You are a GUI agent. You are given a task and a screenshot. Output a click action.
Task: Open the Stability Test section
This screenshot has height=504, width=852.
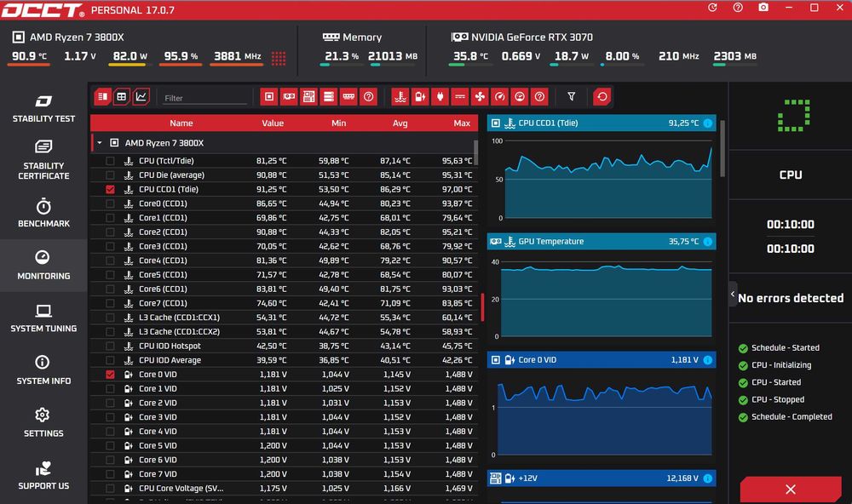point(43,108)
